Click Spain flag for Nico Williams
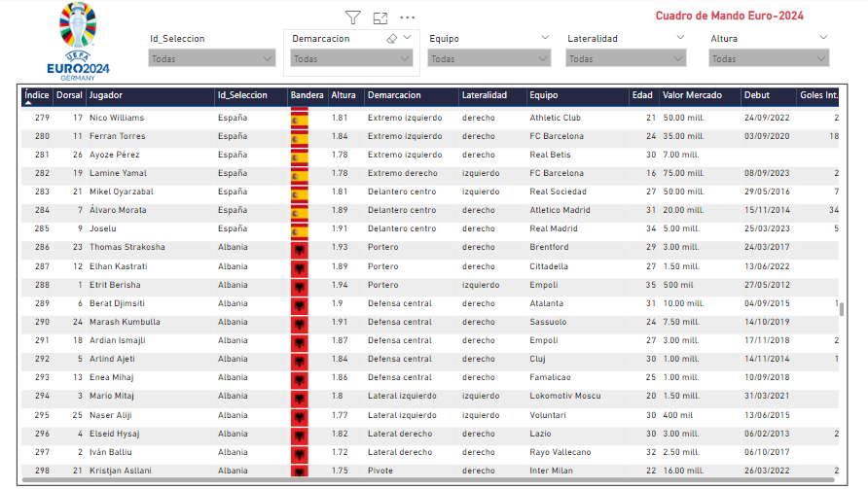The width and height of the screenshot is (868, 489). [300, 118]
